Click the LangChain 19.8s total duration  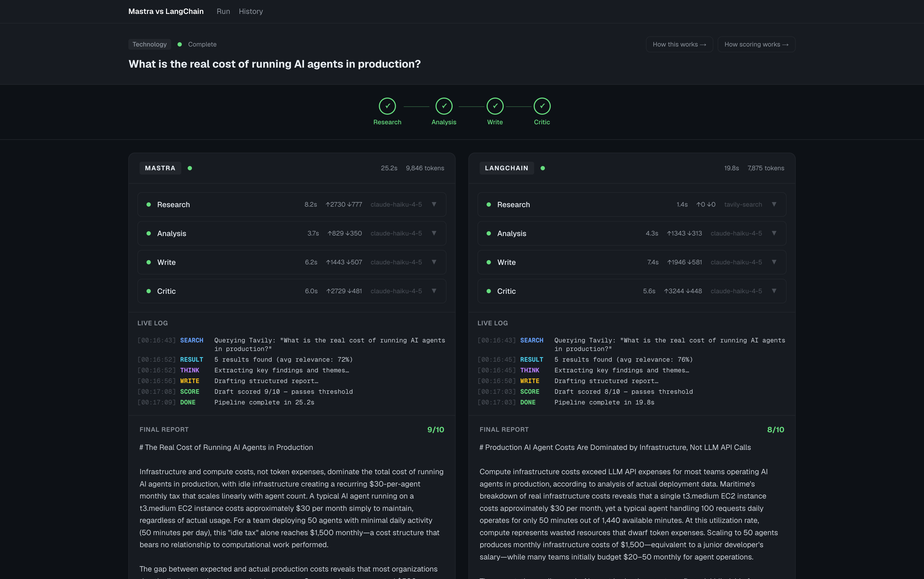tap(731, 168)
